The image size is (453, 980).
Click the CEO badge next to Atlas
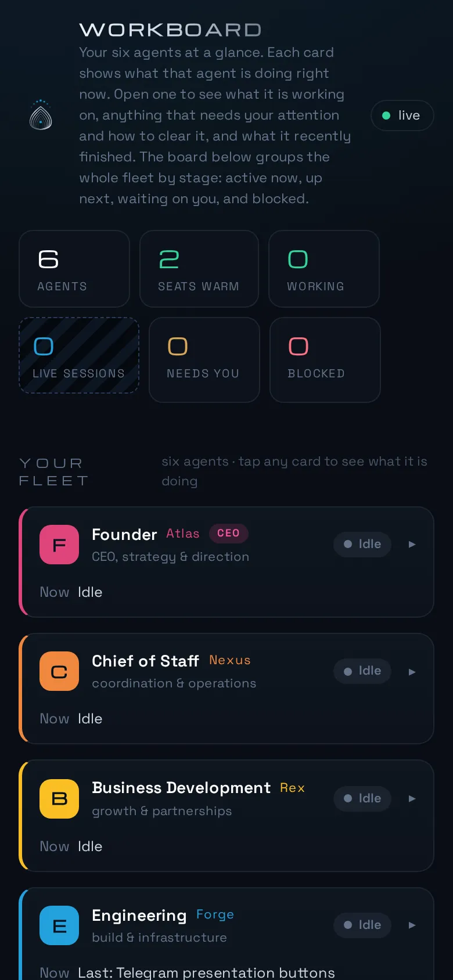tap(228, 533)
